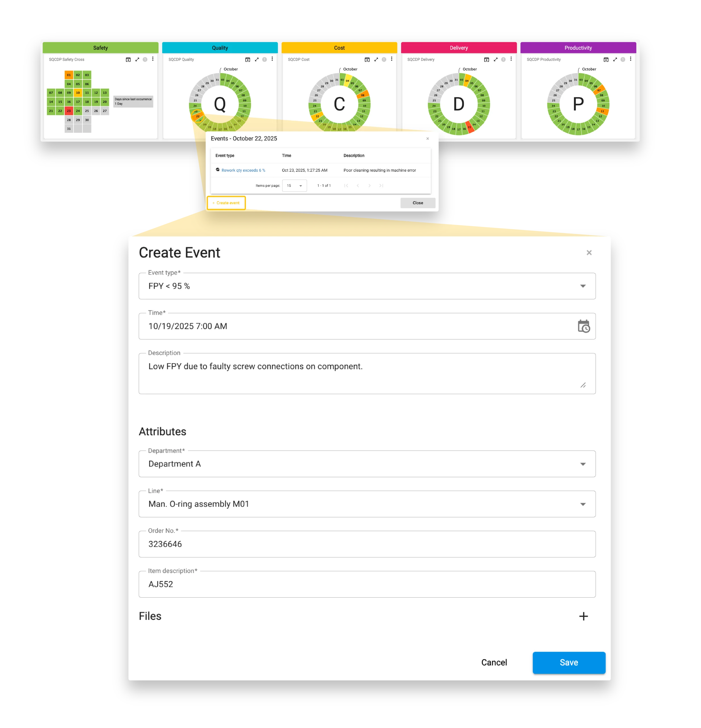Save the new event

point(569,662)
